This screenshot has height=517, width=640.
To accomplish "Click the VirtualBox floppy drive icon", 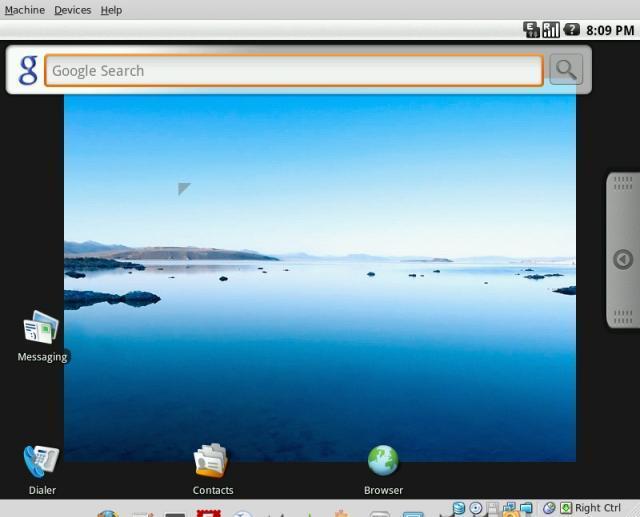I will pos(493,508).
